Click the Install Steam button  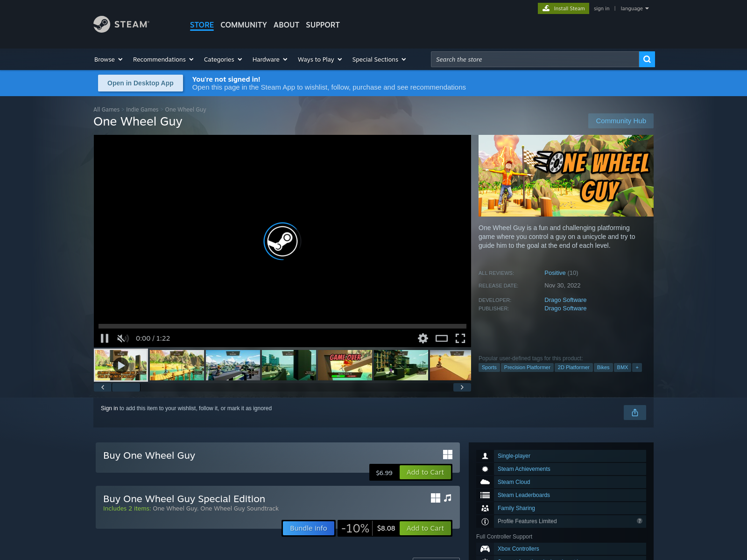pos(564,8)
